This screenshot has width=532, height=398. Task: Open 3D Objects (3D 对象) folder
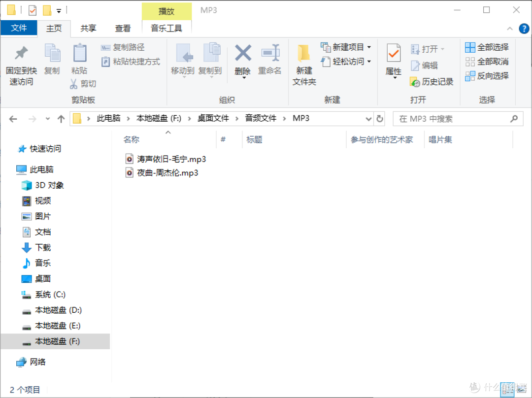coord(43,185)
